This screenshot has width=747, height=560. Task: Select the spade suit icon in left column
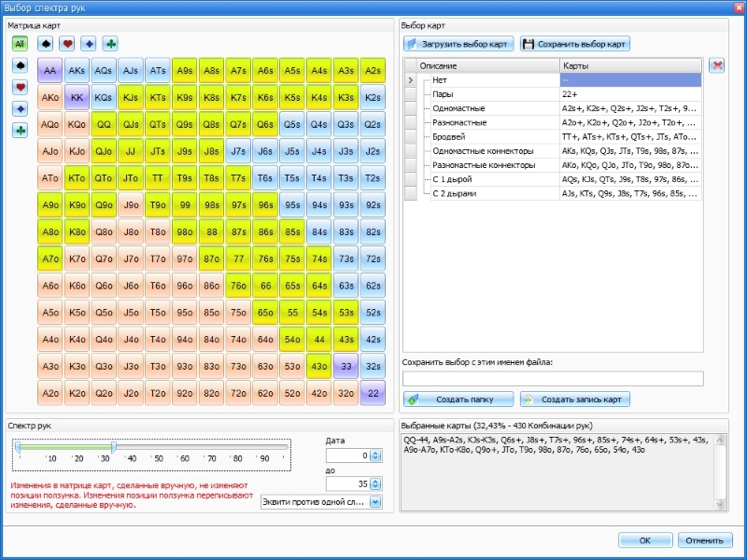pyautogui.click(x=20, y=65)
